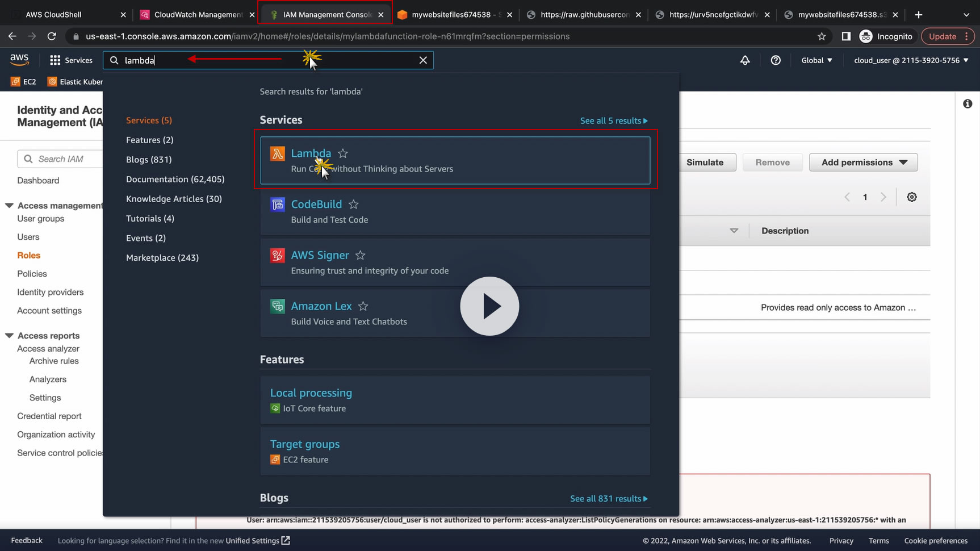Click the AWS Signer service icon
Image resolution: width=980 pixels, height=551 pixels.
pos(278,256)
